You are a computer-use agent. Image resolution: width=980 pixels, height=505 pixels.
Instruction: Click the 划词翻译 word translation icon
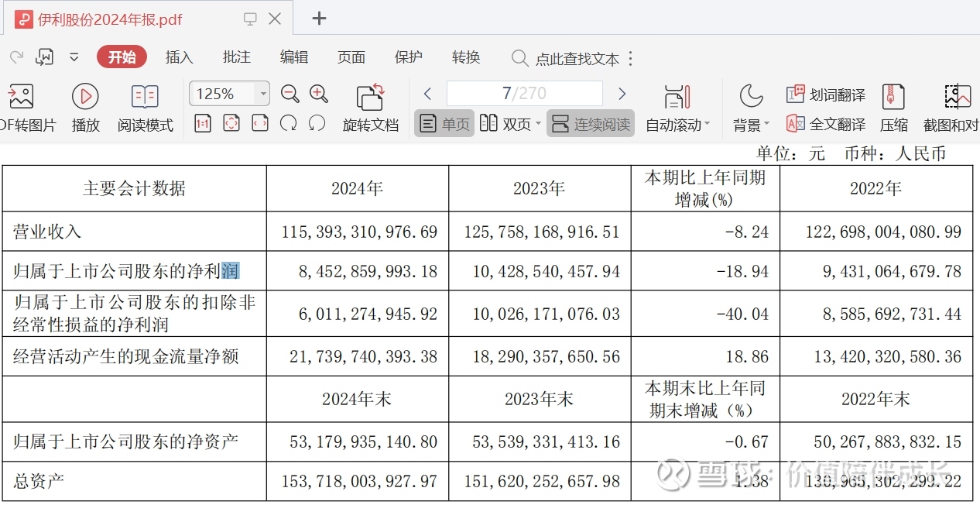(x=795, y=94)
